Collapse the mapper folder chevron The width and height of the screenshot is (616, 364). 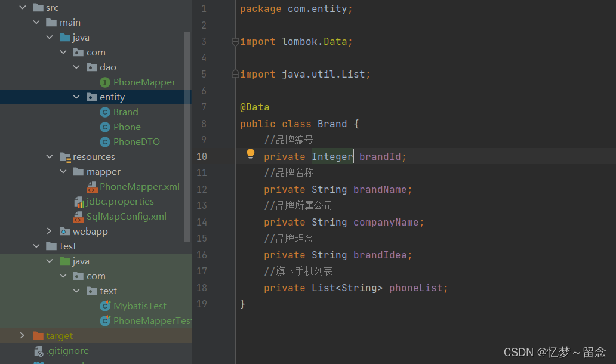pyautogui.click(x=63, y=172)
